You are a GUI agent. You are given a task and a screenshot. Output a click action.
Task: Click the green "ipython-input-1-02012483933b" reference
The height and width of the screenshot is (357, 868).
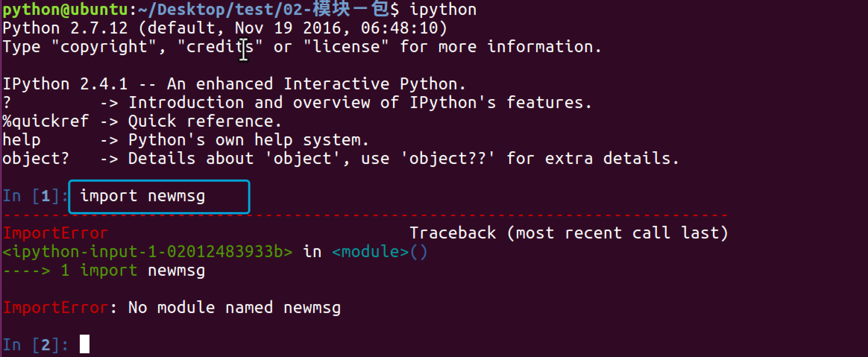coord(147,252)
